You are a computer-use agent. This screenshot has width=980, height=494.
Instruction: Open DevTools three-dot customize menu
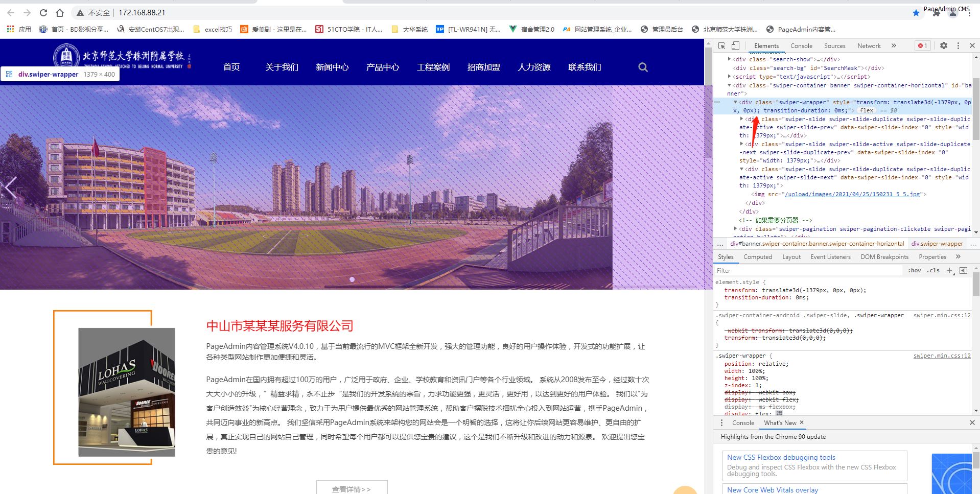click(x=958, y=45)
